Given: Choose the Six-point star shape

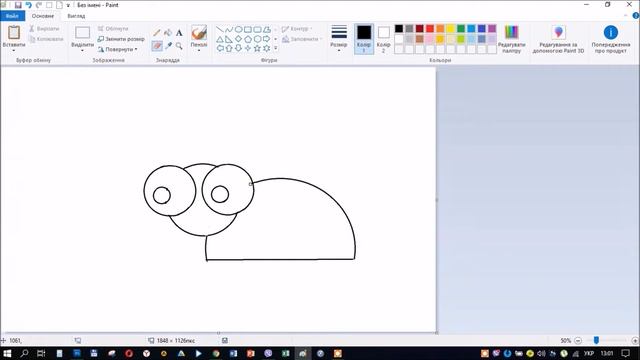Looking at the screenshot, I should pos(267,48).
